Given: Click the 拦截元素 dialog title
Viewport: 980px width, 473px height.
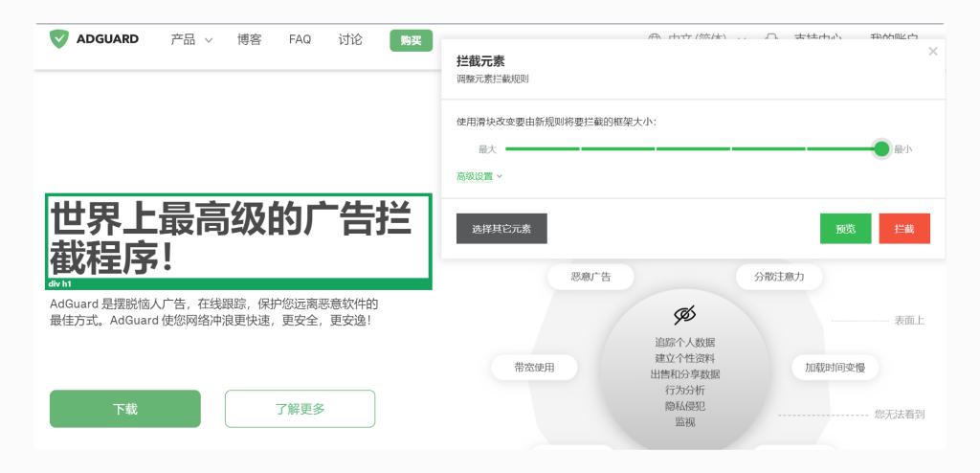Looking at the screenshot, I should pos(480,61).
